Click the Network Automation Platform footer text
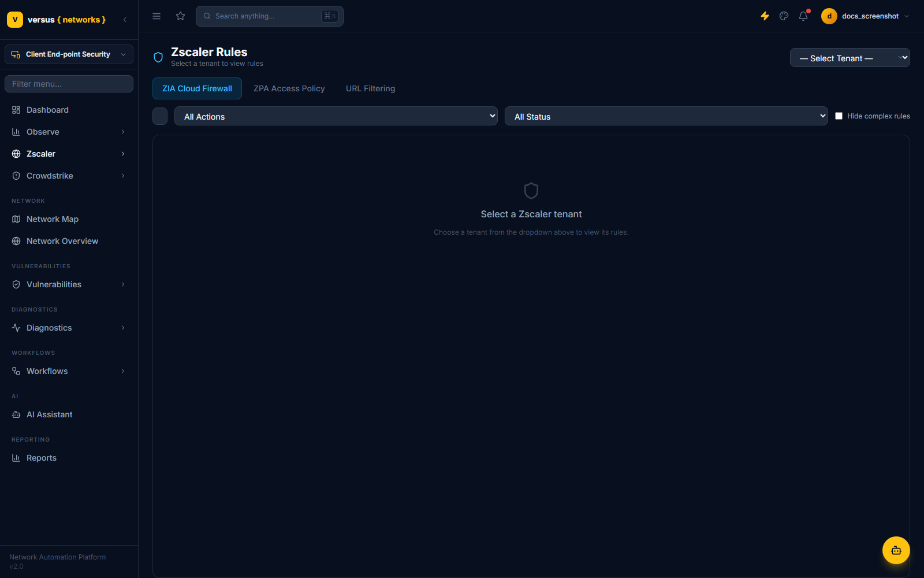The height and width of the screenshot is (578, 924). [x=58, y=557]
